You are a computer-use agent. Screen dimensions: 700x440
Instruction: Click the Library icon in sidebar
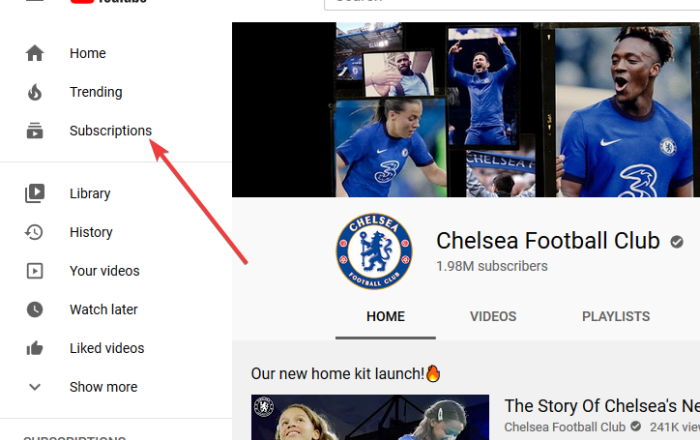pos(35,193)
